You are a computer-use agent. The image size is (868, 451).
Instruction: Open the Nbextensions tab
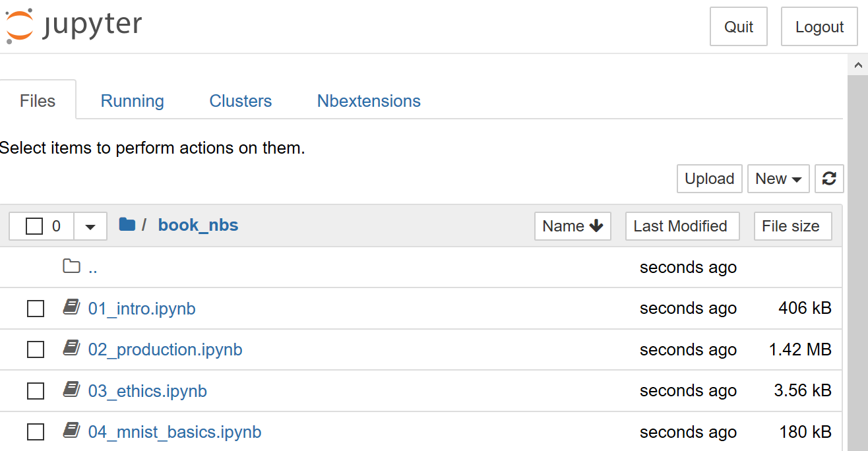[368, 100]
